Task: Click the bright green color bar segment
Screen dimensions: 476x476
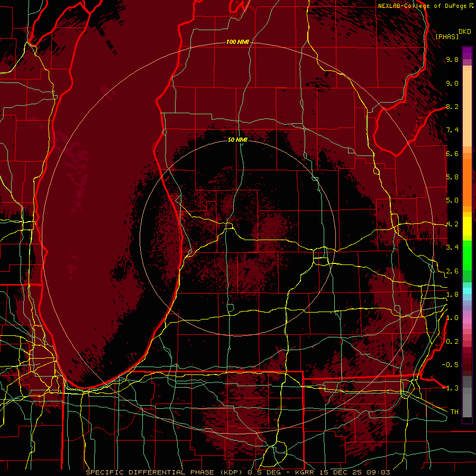Action: click(x=467, y=254)
